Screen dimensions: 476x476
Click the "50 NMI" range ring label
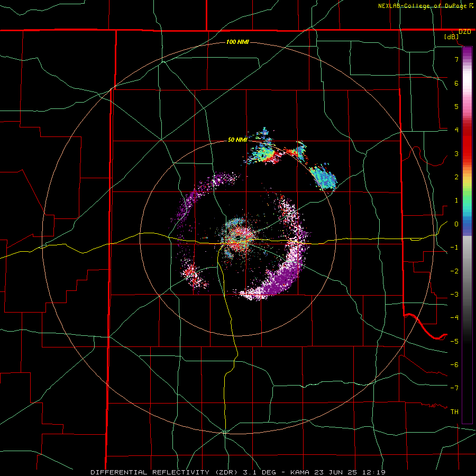click(237, 140)
